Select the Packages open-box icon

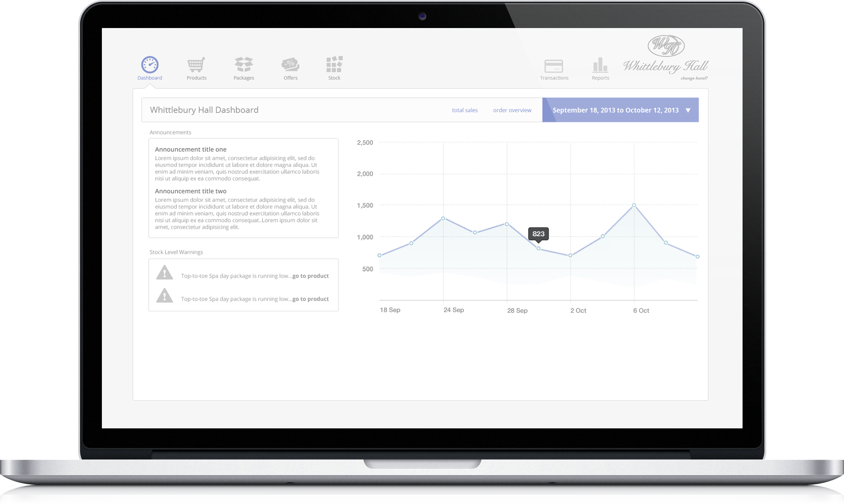coord(244,65)
